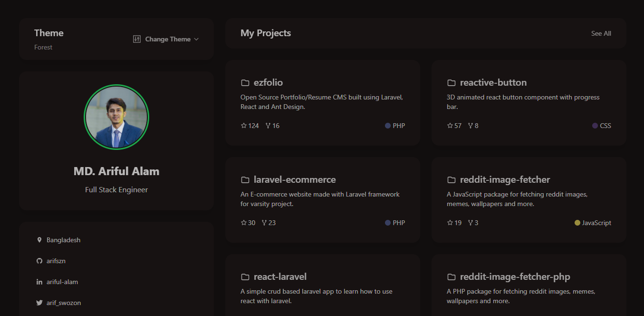Click the Twitter icon next to arif_swozon
Viewport: 644px width, 316px height.
[x=39, y=303]
